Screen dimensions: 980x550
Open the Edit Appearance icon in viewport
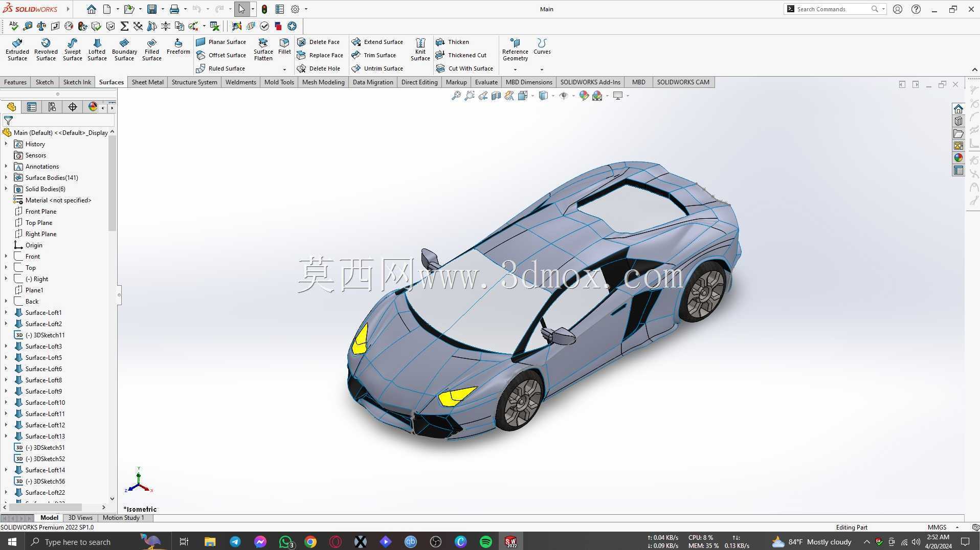(x=584, y=96)
